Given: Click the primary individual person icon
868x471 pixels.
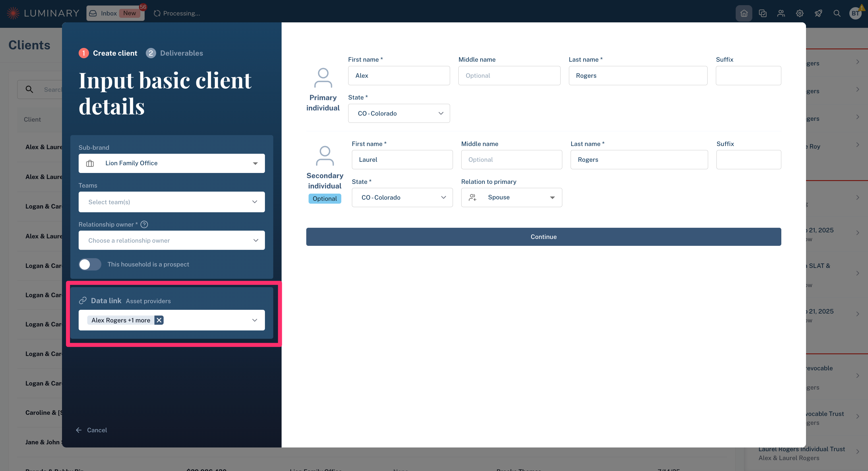Looking at the screenshot, I should (323, 78).
